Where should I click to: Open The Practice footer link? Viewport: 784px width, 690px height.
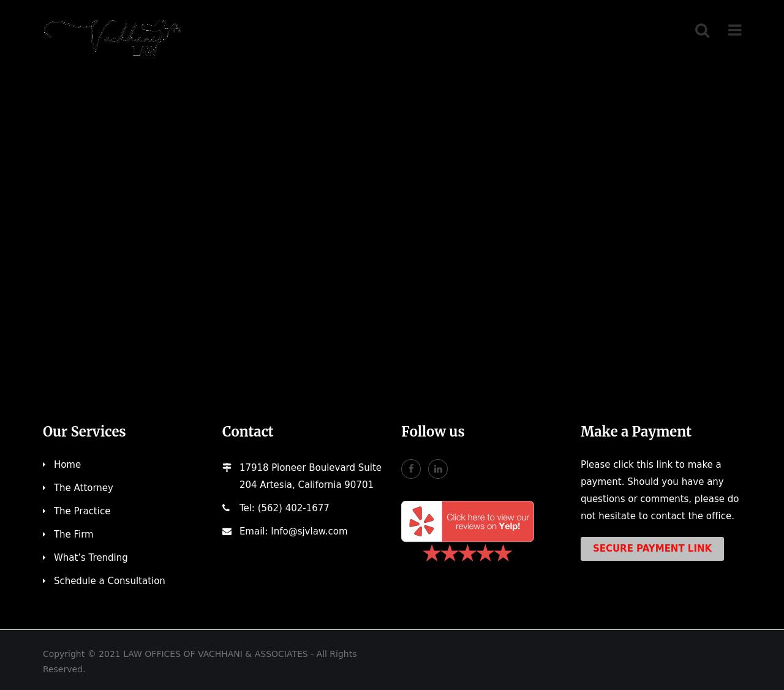coord(82,511)
